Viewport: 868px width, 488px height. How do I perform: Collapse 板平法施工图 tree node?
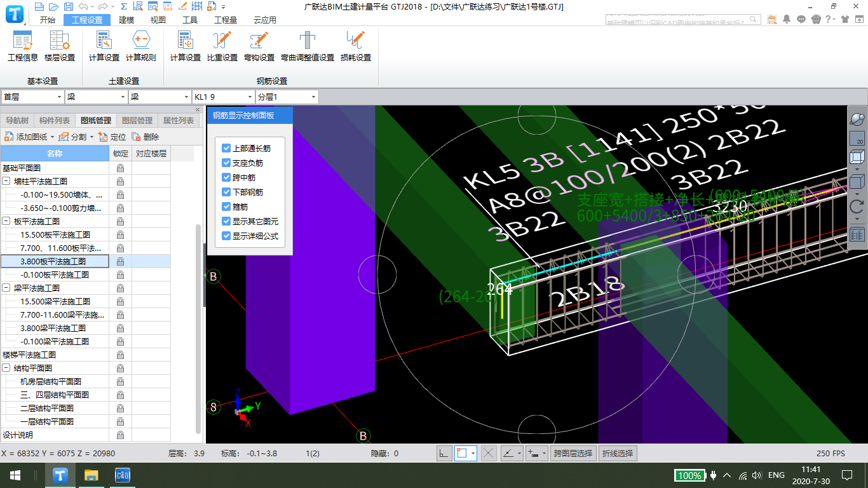[x=6, y=222]
